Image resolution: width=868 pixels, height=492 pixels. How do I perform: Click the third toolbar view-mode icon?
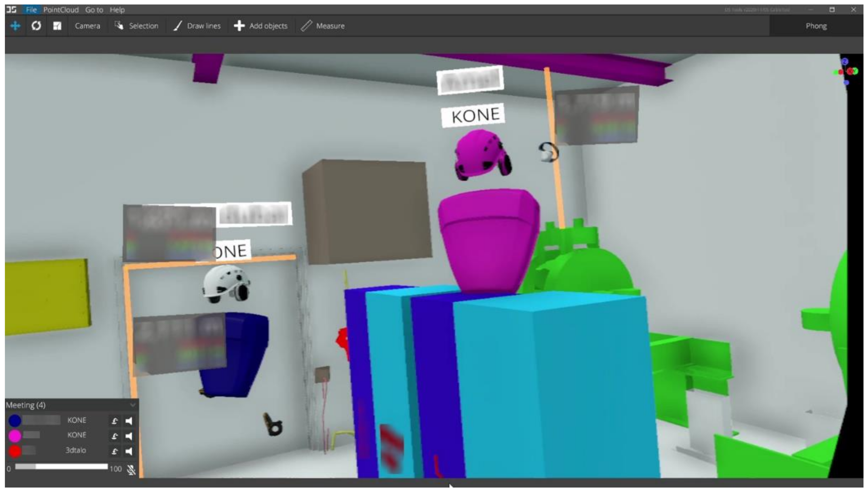[57, 26]
